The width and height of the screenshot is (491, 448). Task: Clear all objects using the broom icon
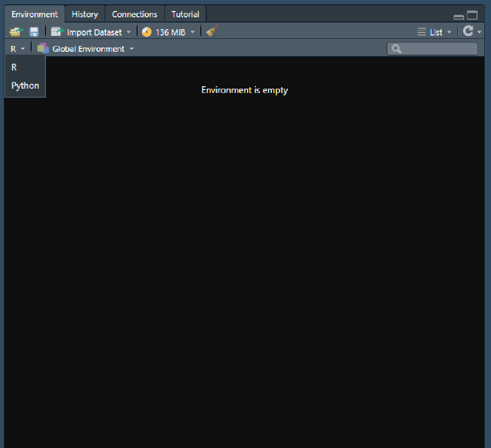point(211,31)
